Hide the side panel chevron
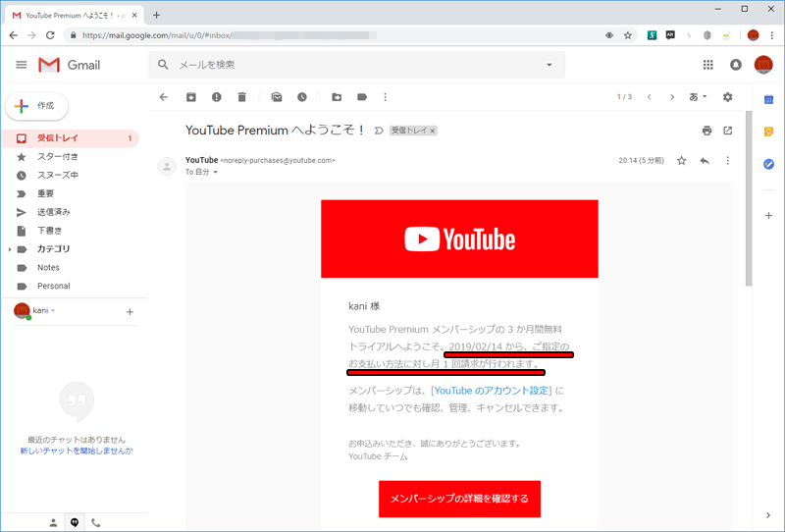The image size is (785, 532). pyautogui.click(x=768, y=515)
